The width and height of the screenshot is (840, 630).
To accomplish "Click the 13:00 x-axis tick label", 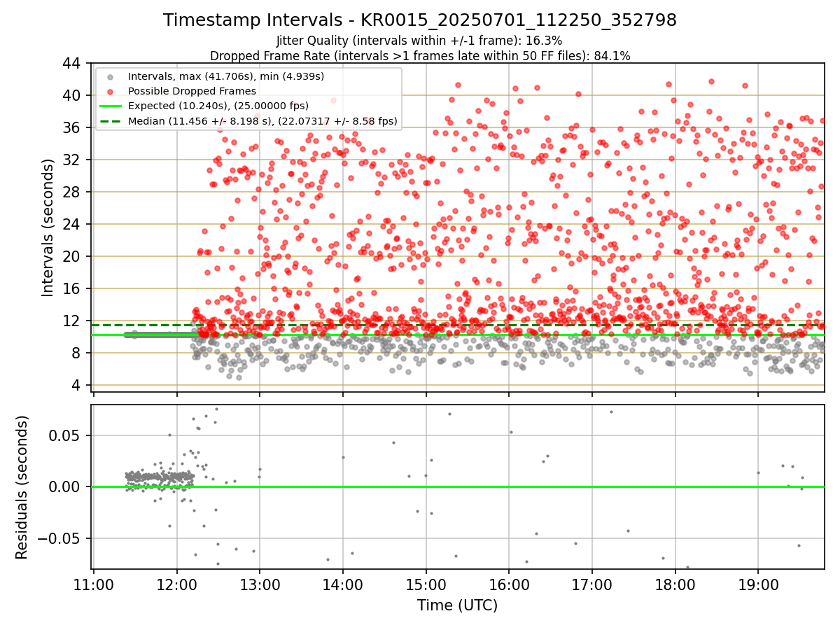I will tap(260, 584).
